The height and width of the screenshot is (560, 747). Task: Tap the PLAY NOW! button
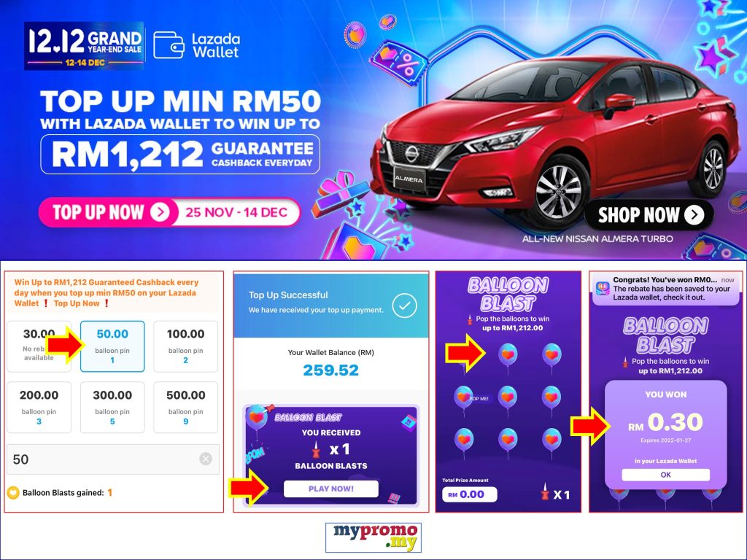[331, 489]
